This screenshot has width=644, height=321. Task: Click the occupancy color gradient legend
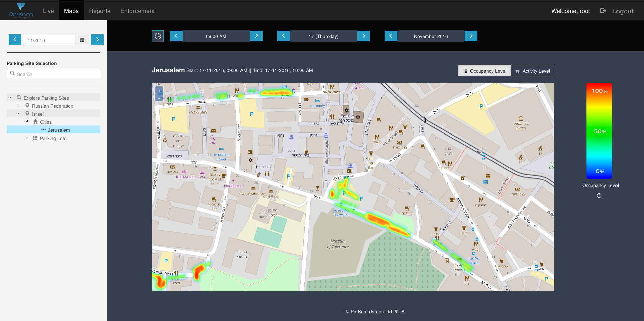tap(599, 131)
